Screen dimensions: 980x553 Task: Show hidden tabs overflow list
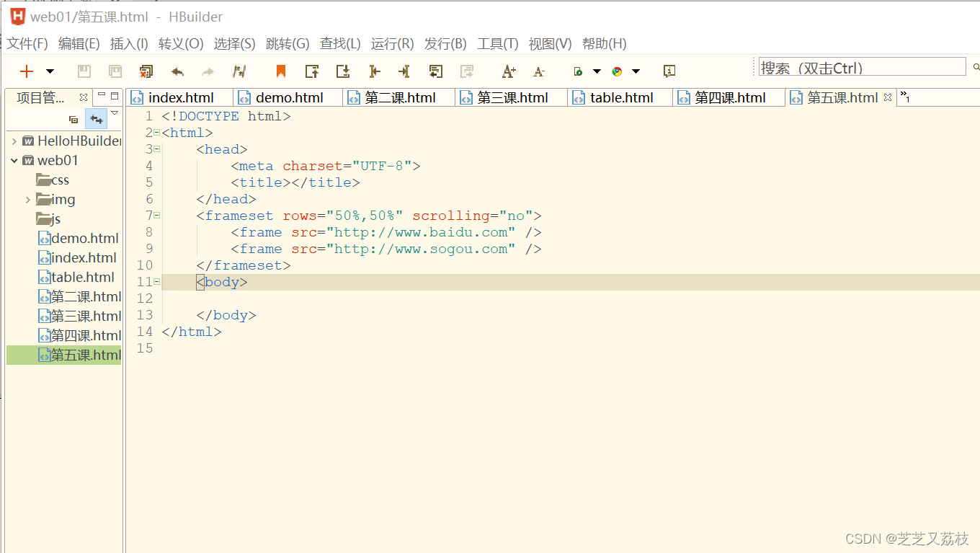pos(905,97)
